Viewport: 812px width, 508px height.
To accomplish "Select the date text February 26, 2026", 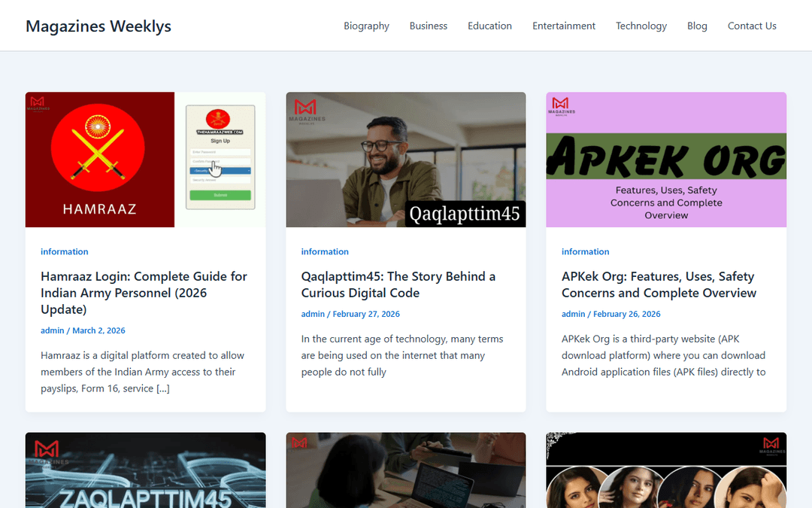I will click(626, 314).
